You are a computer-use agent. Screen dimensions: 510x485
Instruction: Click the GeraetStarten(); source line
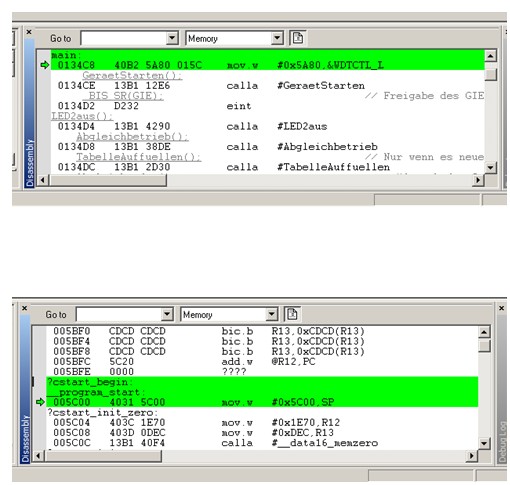tap(132, 76)
